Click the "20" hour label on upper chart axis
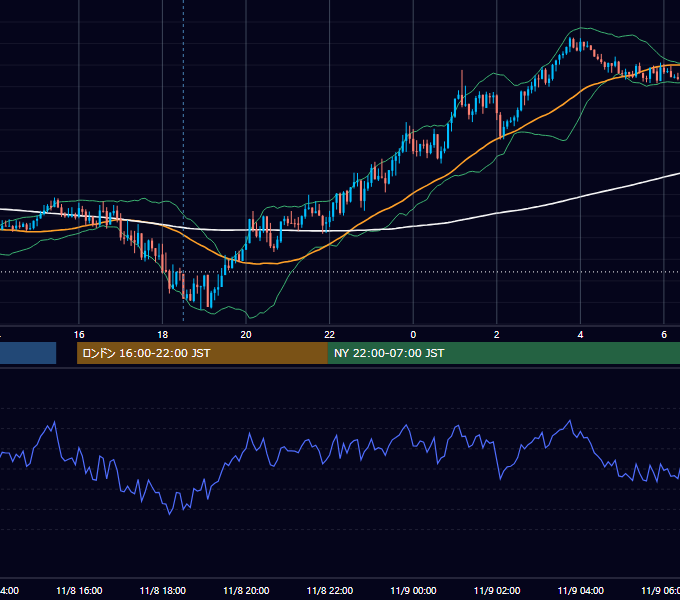 pos(246,335)
